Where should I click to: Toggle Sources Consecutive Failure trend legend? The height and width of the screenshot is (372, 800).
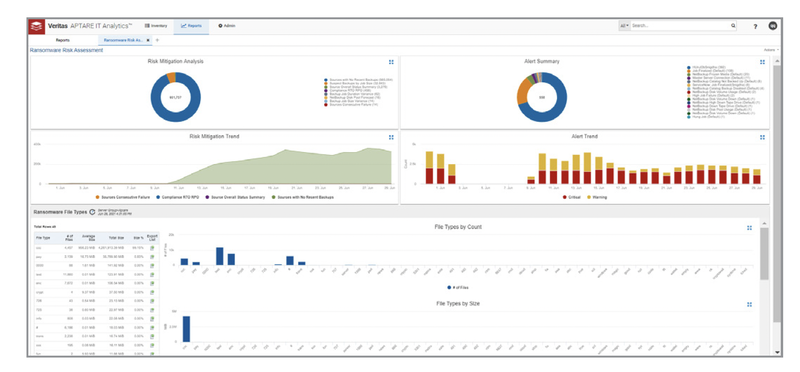tap(122, 197)
